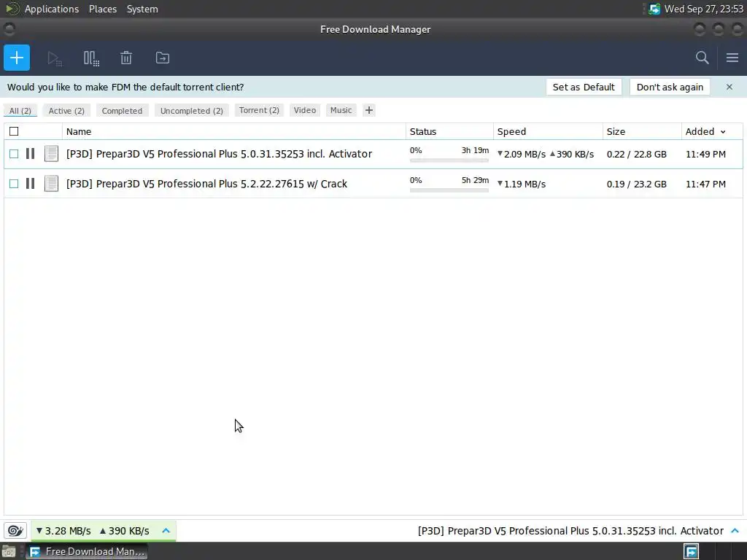Open the Places menu
The width and height of the screenshot is (747, 560).
[103, 9]
